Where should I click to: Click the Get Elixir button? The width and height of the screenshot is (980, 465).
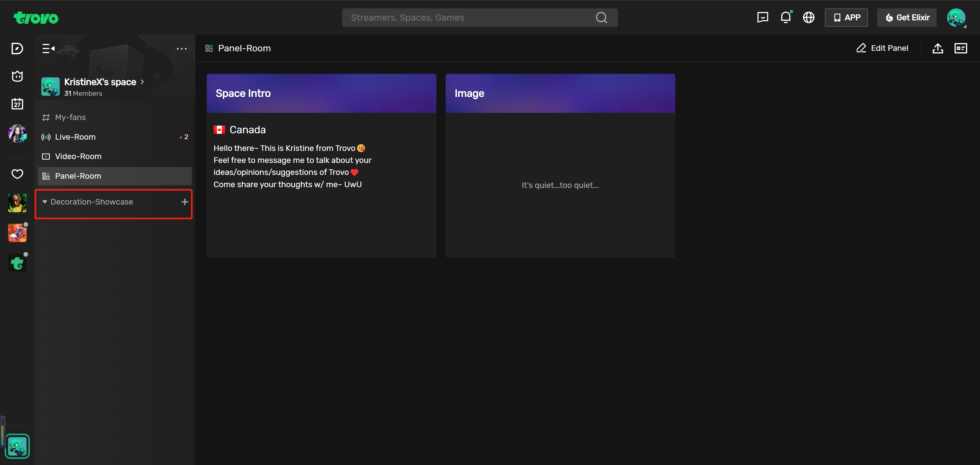pyautogui.click(x=906, y=18)
